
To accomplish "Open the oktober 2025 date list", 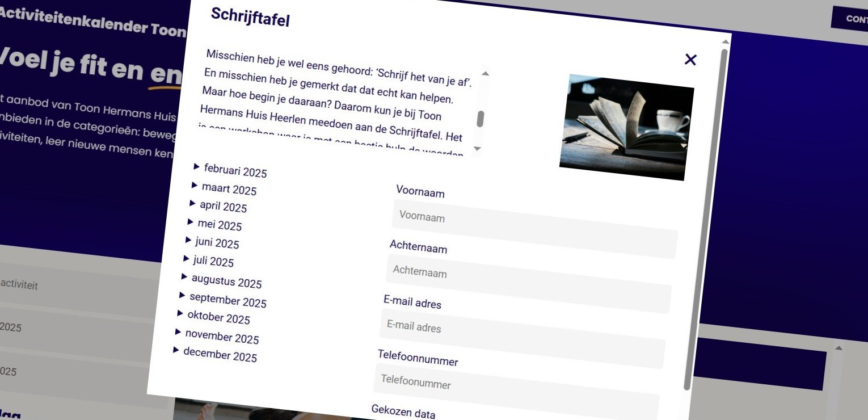I will tap(213, 317).
